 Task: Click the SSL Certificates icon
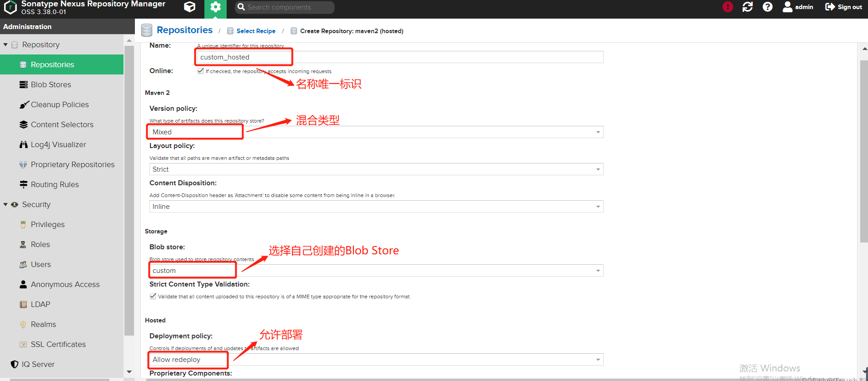coord(23,344)
